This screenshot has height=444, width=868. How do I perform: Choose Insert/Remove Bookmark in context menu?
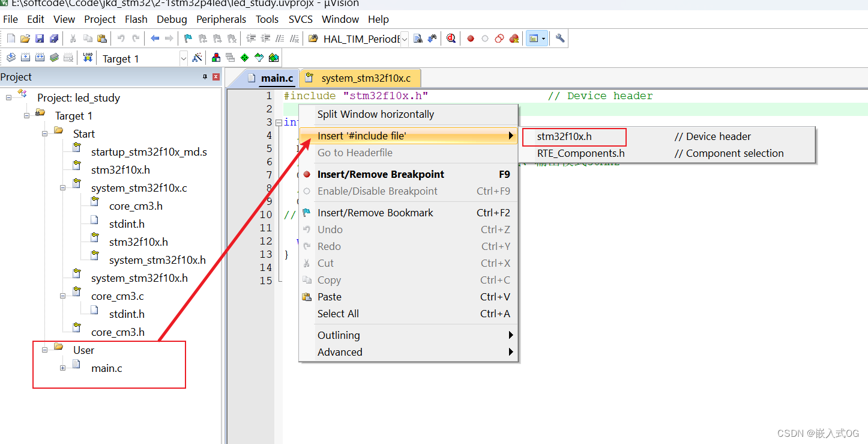[408, 213]
